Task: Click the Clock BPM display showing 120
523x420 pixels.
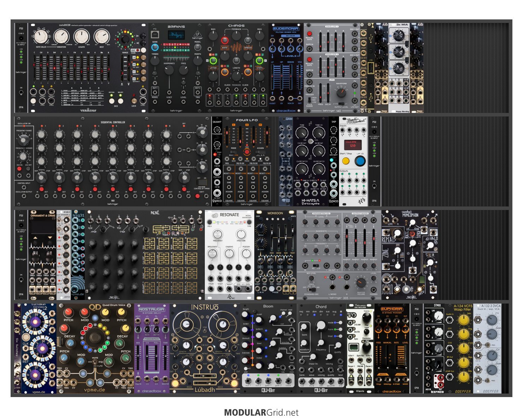Action: 352,145
